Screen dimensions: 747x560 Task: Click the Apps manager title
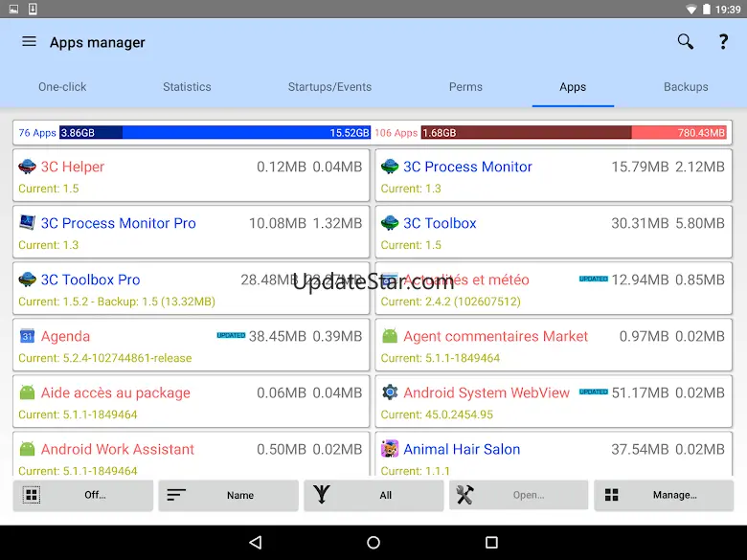(x=97, y=42)
